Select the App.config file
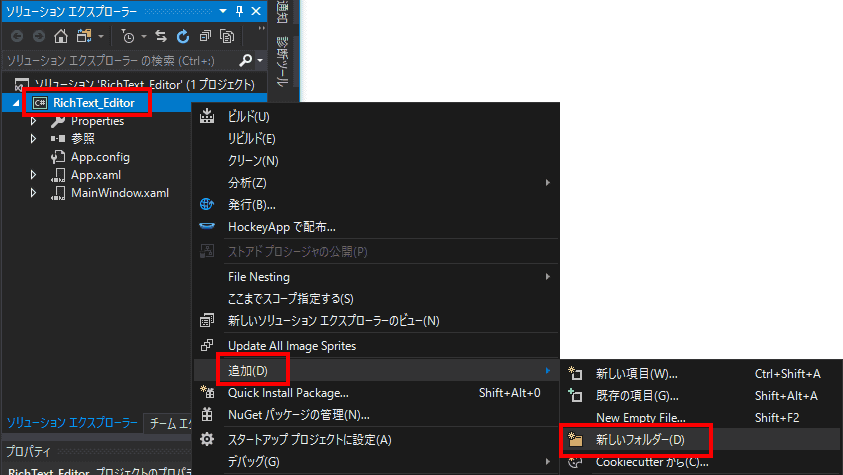Screen dimensions: 843x475 [x=100, y=157]
